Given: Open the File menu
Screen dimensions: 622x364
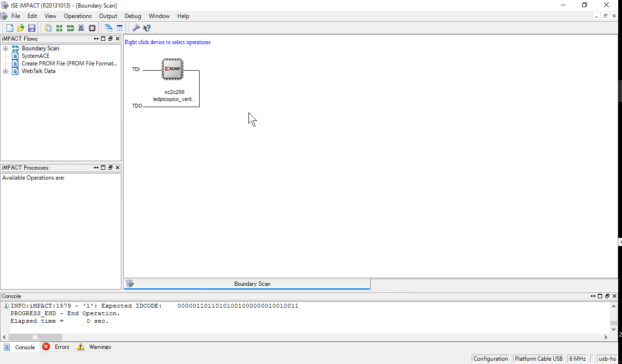Looking at the screenshot, I should [x=16, y=16].
